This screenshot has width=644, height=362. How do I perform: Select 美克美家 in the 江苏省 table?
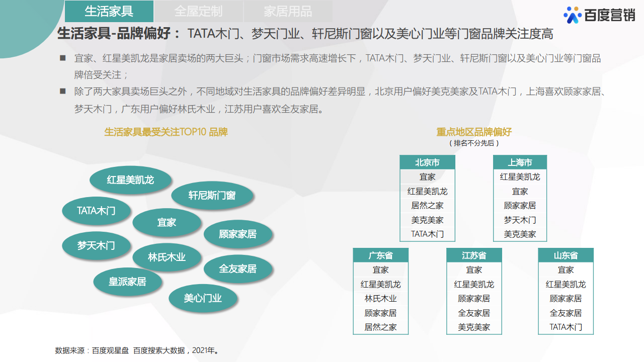474,327
